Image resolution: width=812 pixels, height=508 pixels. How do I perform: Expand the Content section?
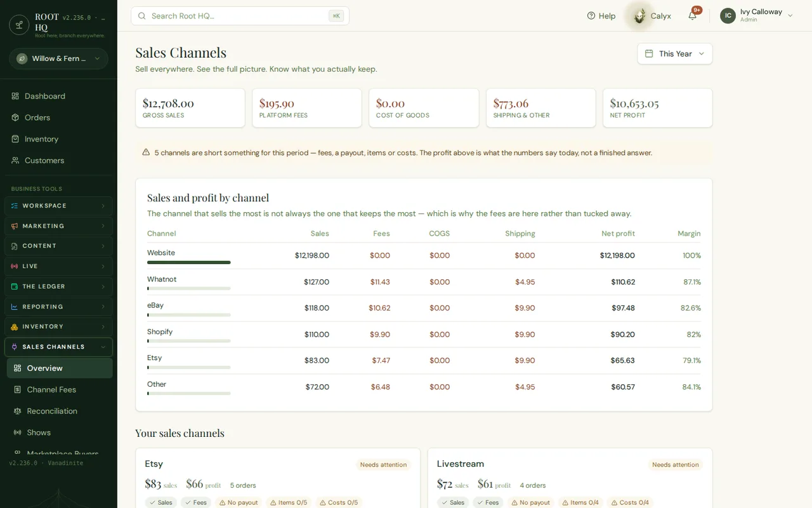click(x=58, y=246)
